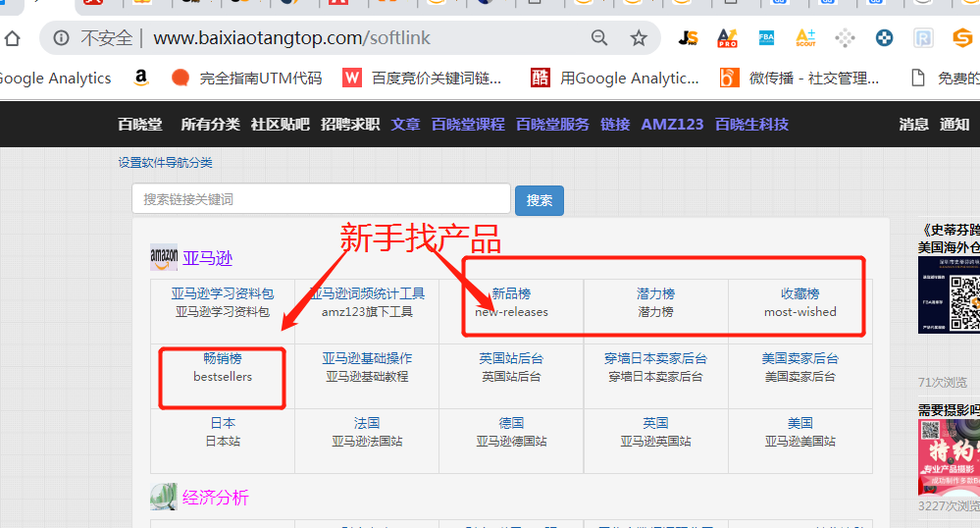Screen dimensions: 980x528
Task: Focus the 搜索链接关键词 search field
Action: tap(321, 199)
